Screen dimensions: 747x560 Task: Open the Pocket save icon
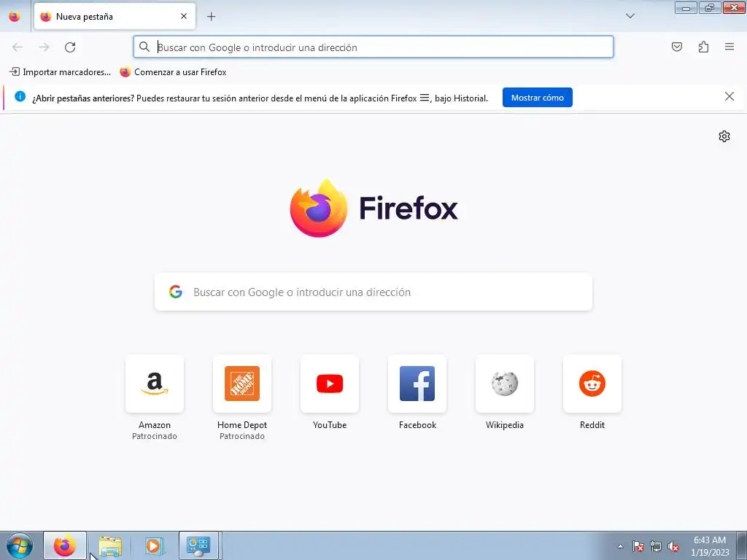(676, 47)
